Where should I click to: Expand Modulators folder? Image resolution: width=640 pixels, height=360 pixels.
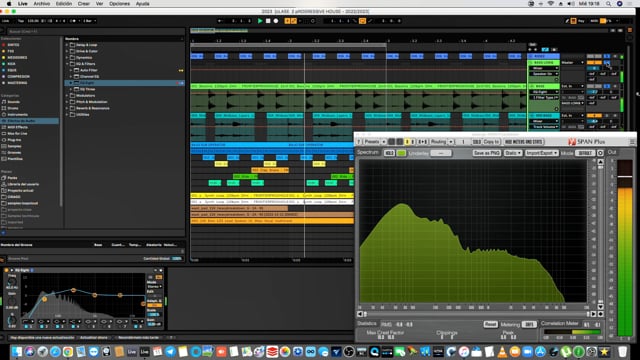(x=67, y=96)
